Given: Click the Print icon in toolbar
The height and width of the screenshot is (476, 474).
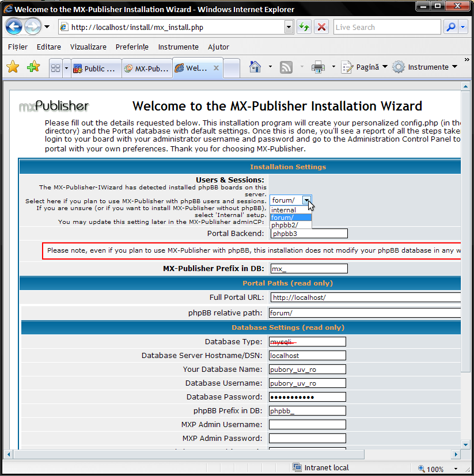Looking at the screenshot, I should [318, 67].
